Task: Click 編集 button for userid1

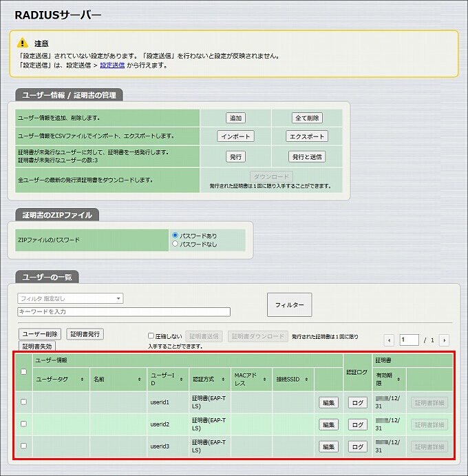Action: click(x=328, y=403)
